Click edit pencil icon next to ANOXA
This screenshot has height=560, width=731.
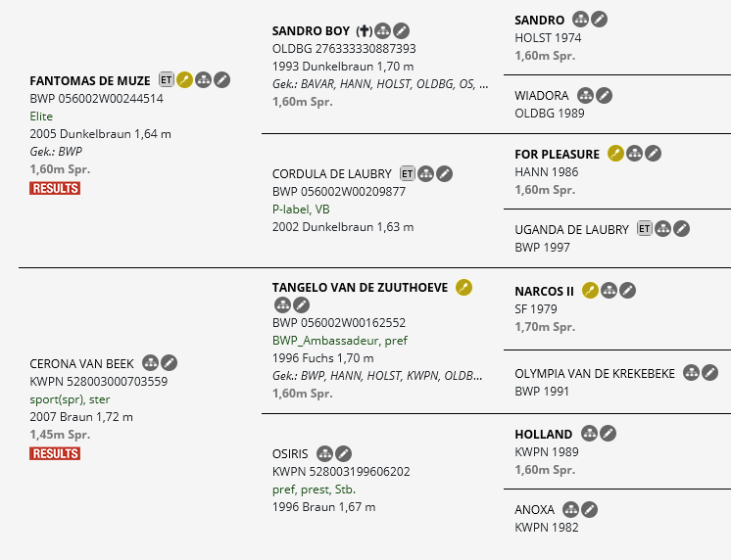point(589,510)
